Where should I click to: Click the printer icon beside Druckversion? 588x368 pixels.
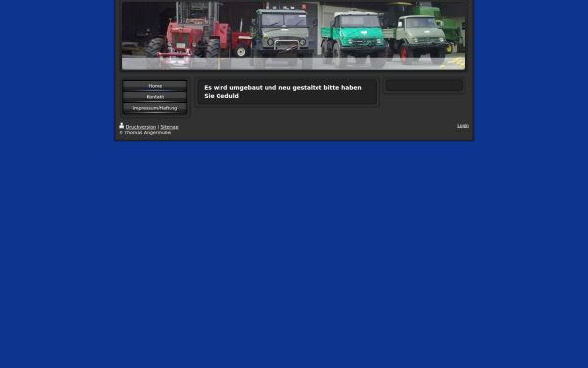tap(122, 125)
